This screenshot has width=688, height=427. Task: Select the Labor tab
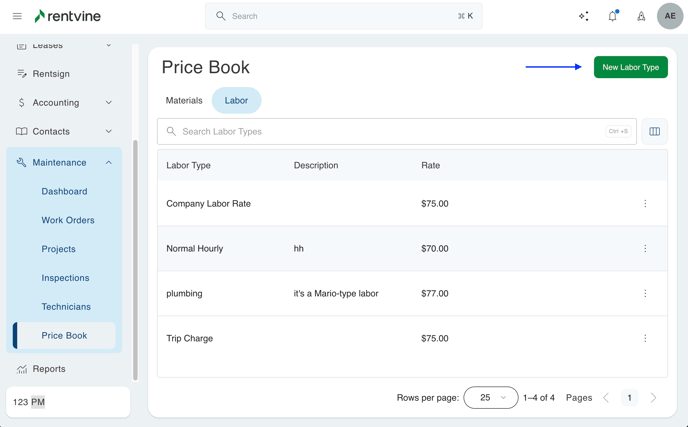236,100
